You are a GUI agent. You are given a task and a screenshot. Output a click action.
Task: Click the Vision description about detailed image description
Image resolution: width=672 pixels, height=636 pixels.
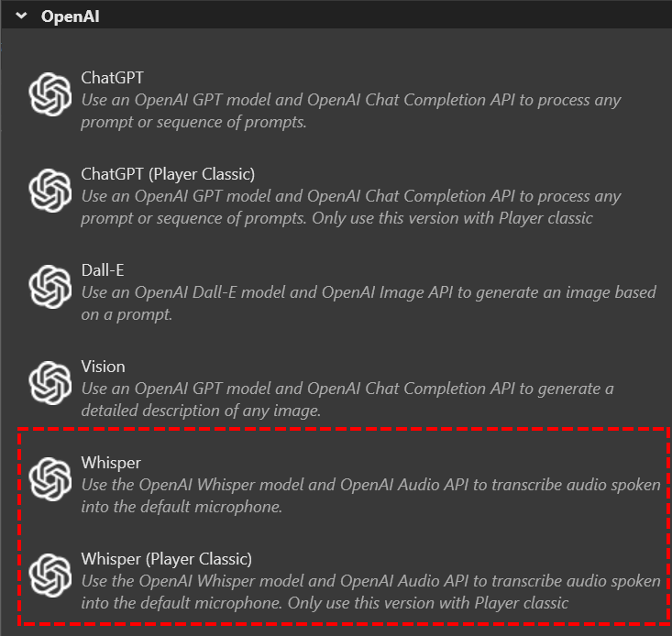click(347, 400)
